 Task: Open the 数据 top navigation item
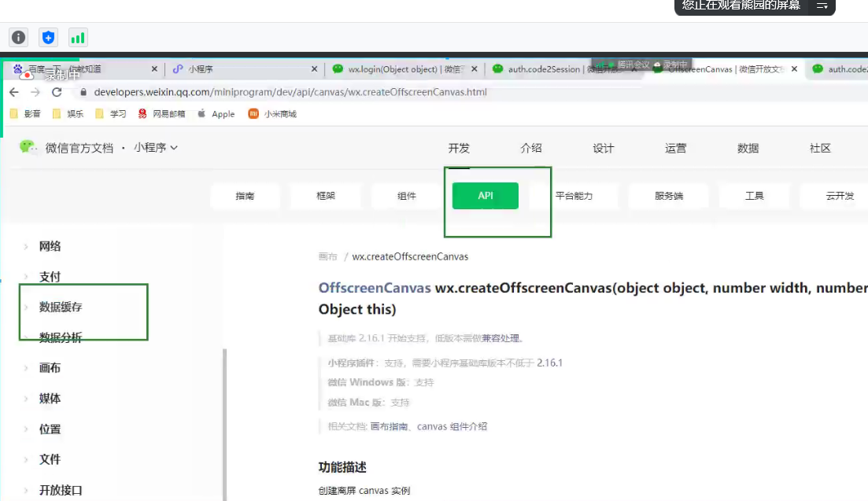[x=748, y=148]
